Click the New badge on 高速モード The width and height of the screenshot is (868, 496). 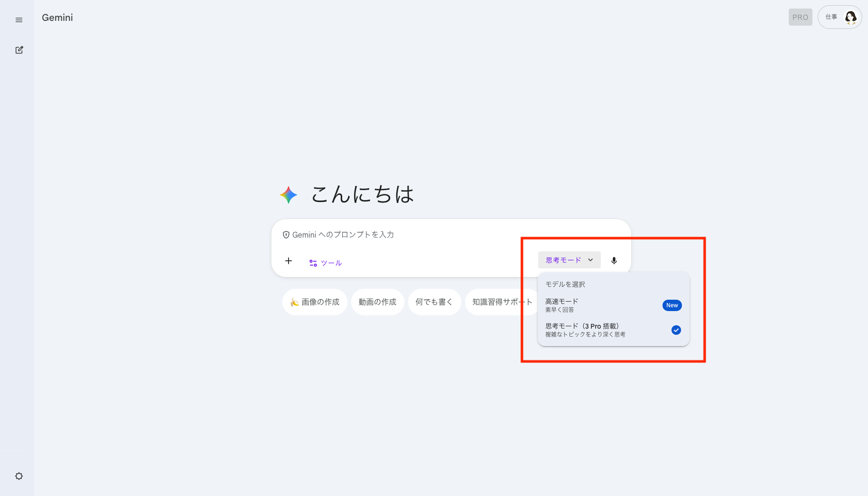coord(672,305)
